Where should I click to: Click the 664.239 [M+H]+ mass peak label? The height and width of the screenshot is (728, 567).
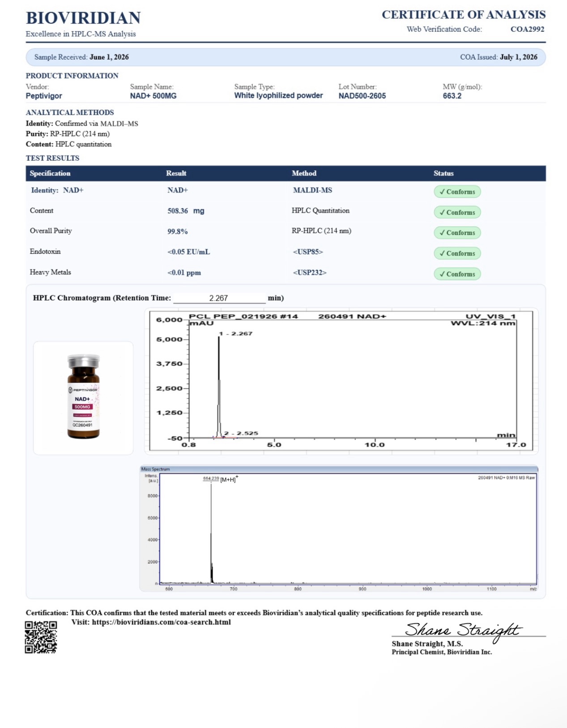[x=221, y=479]
